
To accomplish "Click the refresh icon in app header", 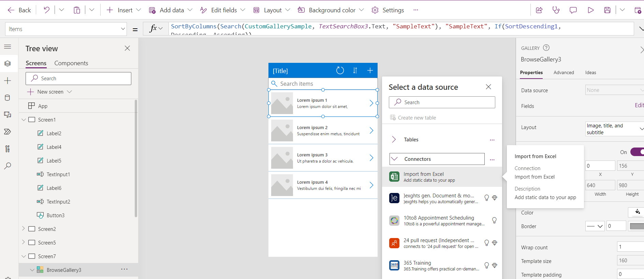I will (x=340, y=70).
